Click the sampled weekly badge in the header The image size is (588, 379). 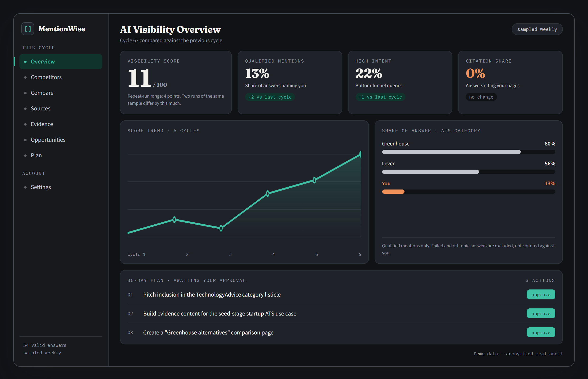pos(537,29)
